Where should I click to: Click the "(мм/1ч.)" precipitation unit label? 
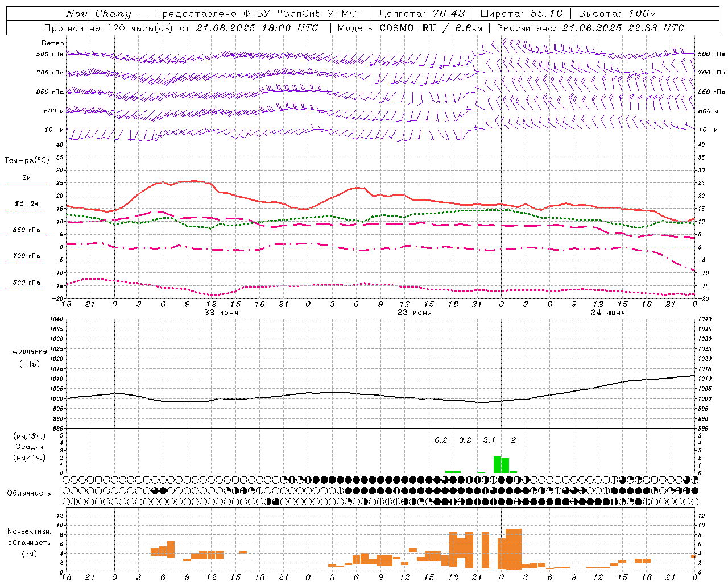pyautogui.click(x=30, y=458)
